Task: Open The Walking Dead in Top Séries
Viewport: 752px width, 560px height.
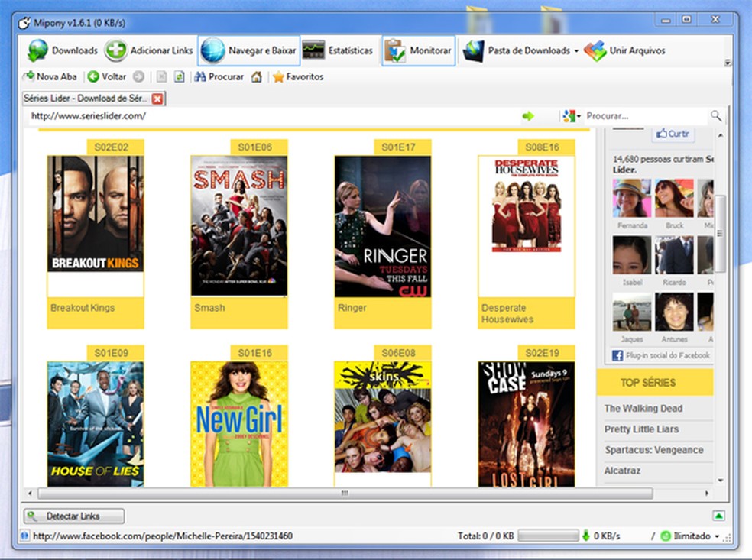Action: coord(643,409)
